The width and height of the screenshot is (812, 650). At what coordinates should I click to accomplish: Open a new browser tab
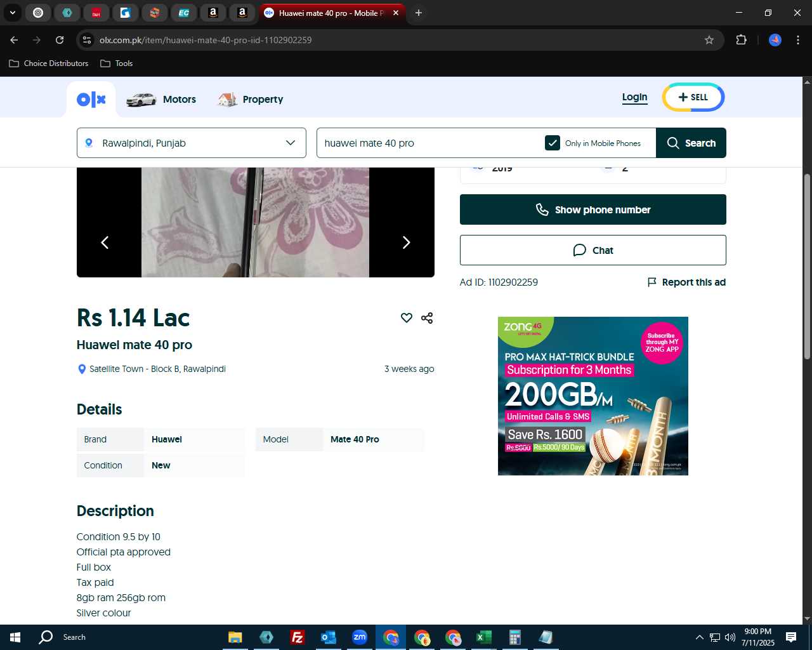tap(419, 13)
